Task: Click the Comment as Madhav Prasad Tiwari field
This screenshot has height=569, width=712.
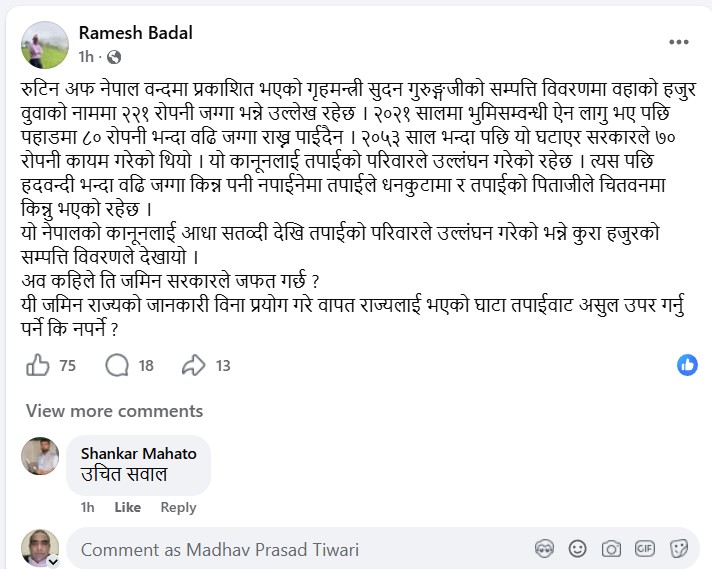Action: tap(300, 549)
